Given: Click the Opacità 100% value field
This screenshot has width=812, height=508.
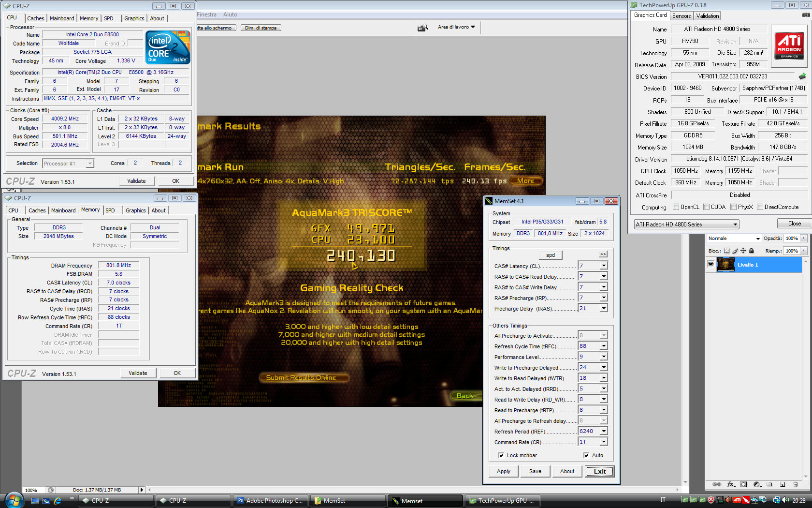Looking at the screenshot, I should 792,238.
